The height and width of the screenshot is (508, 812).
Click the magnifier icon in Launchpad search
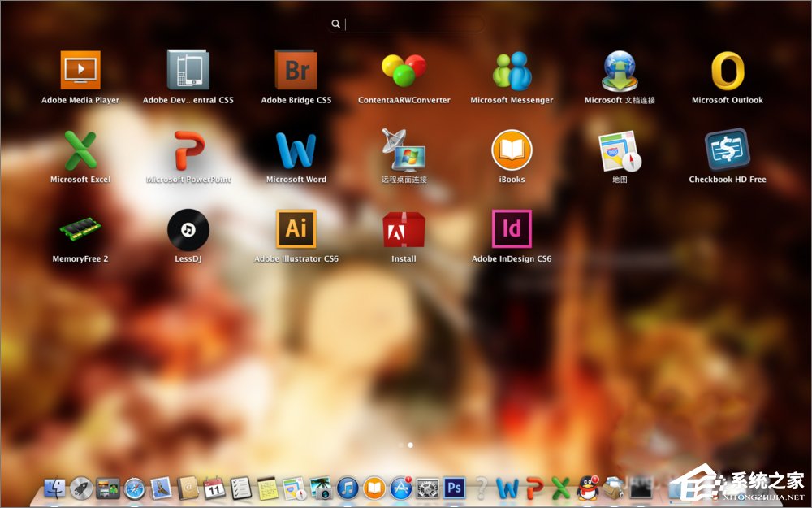tap(335, 24)
